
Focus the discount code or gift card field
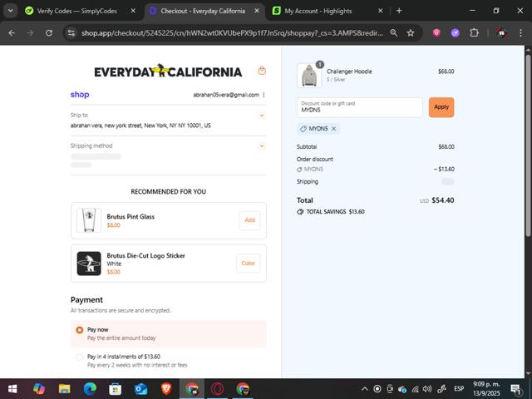(x=360, y=107)
